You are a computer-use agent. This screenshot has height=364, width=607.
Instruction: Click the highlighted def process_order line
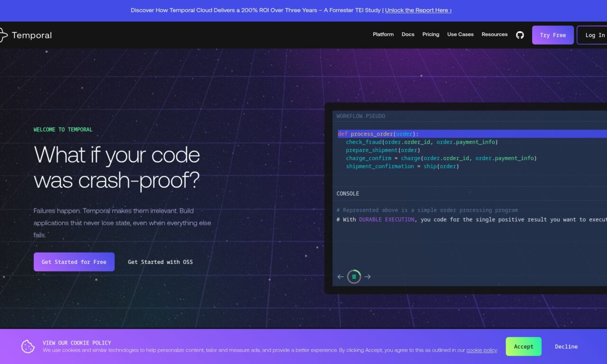472,134
